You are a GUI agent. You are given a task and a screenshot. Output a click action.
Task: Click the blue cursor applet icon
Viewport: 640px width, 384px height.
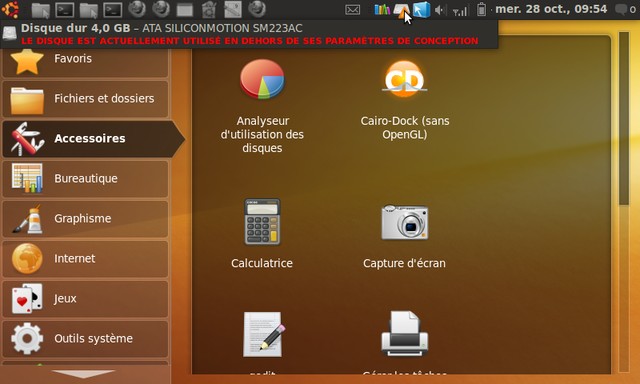421,9
